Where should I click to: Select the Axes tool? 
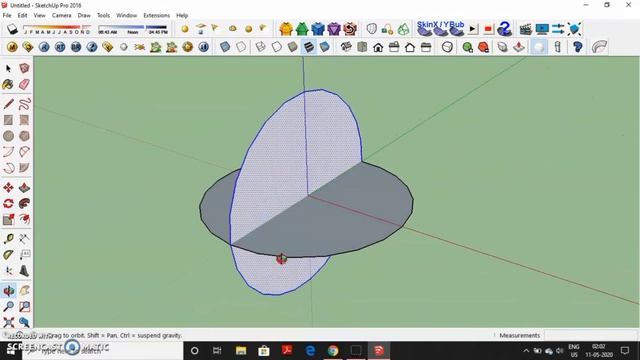[x=8, y=271]
